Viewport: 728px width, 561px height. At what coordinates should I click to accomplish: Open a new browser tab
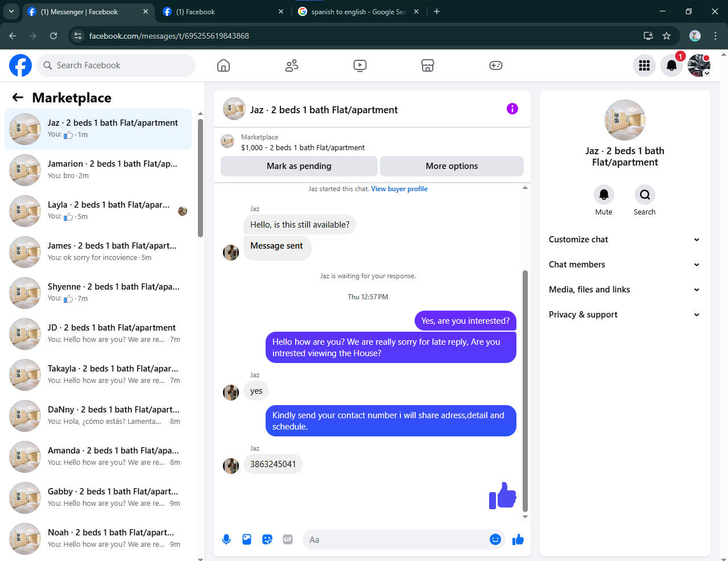point(437,11)
